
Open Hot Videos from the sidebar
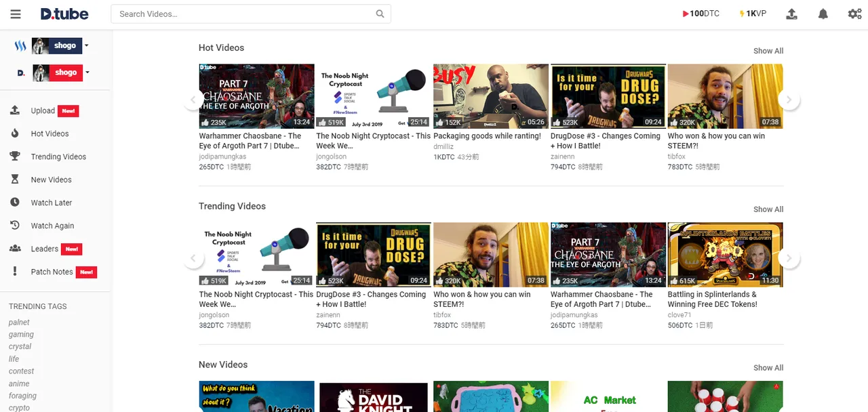[50, 133]
